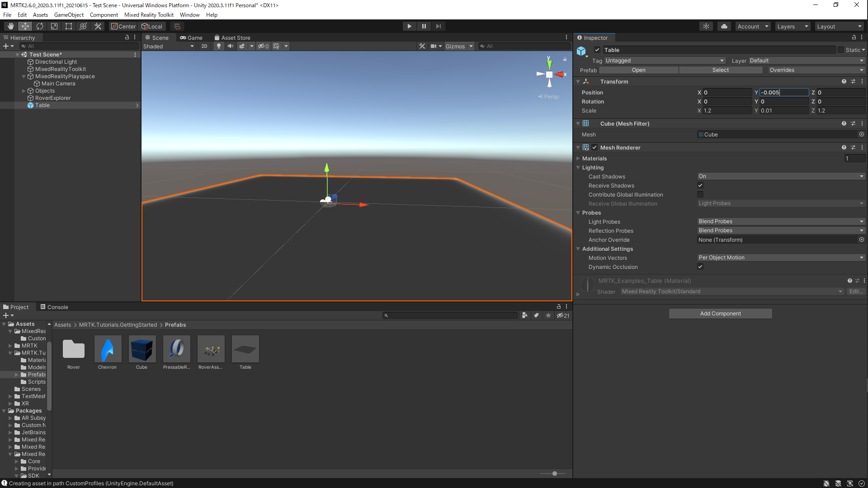Uncheck Receive Shadows checkbox
The width and height of the screenshot is (868, 488).
(700, 185)
